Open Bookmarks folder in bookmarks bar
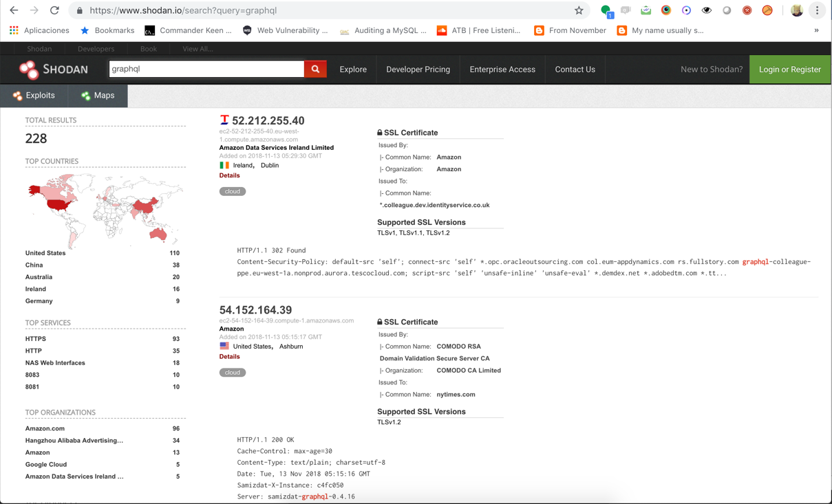 coord(107,30)
